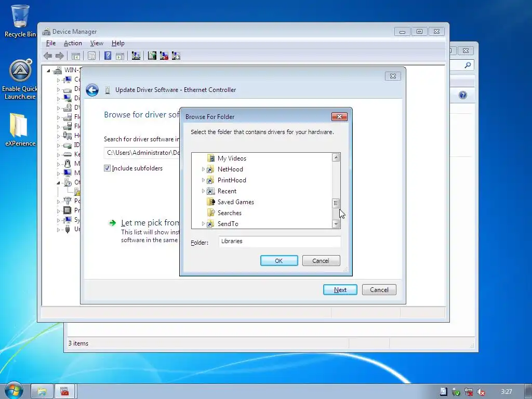
Task: Click the muted volume tray icon
Action: (481, 392)
